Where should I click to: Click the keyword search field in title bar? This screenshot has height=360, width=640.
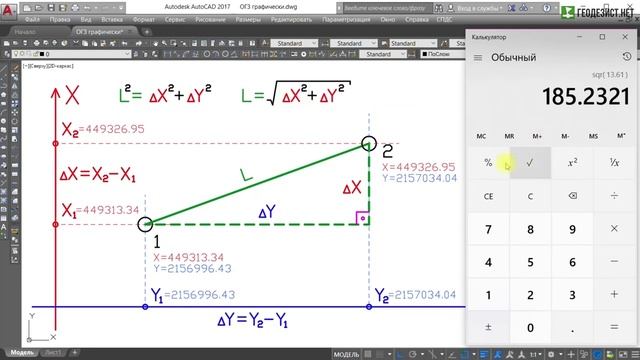(387, 8)
